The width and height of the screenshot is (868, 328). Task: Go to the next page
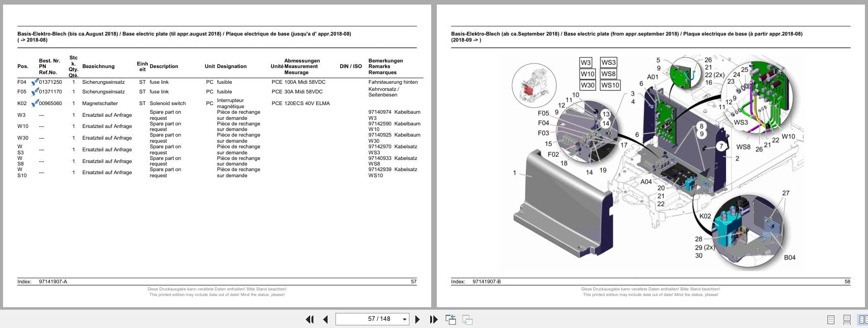point(417,319)
